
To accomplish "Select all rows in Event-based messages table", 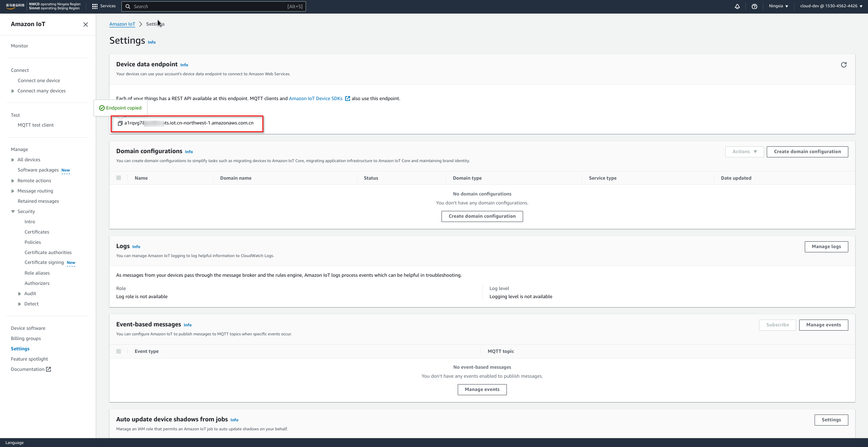I will point(119,351).
